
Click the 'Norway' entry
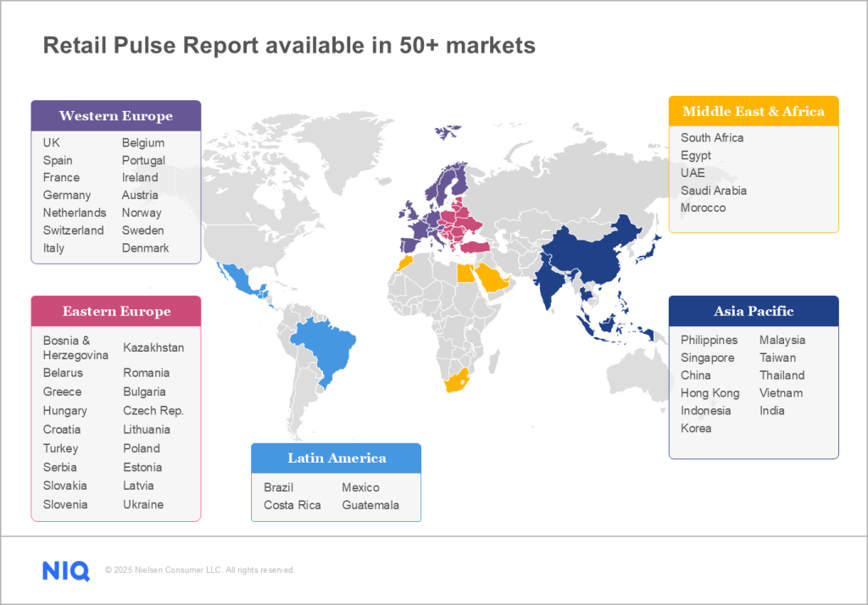click(x=142, y=214)
